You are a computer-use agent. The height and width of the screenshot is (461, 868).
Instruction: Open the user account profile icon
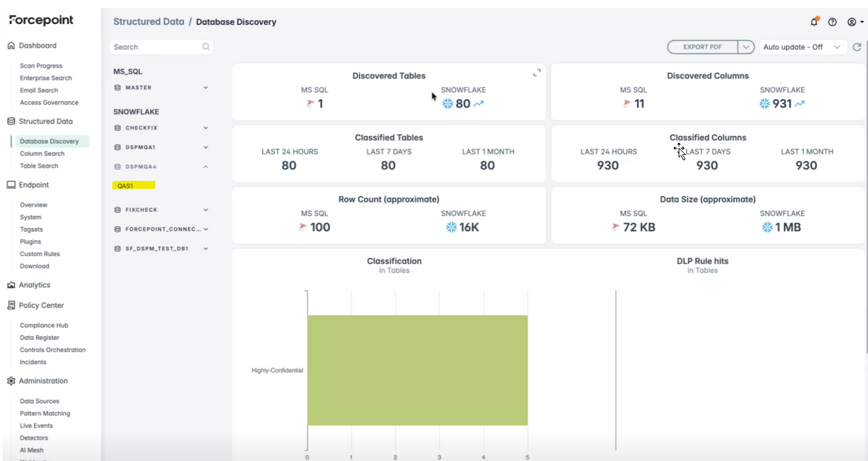pos(852,22)
